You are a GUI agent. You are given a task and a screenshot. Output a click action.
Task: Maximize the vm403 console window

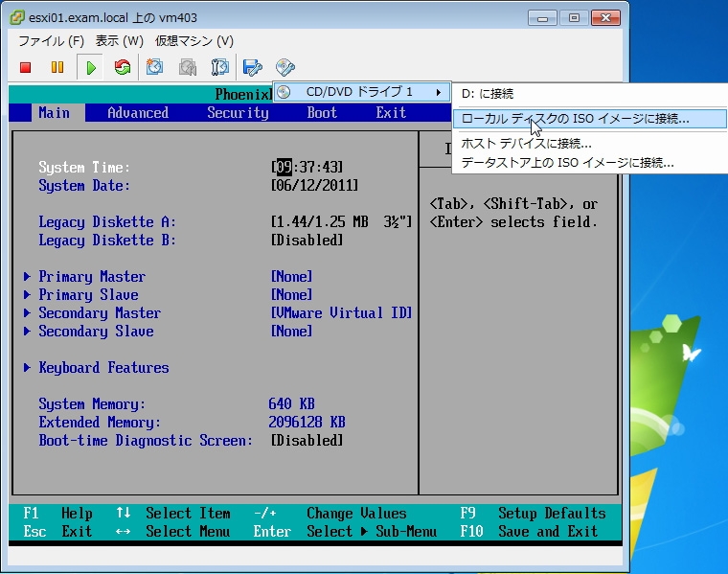[x=574, y=18]
